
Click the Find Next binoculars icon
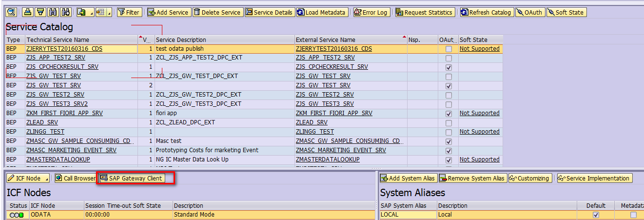[66, 12]
